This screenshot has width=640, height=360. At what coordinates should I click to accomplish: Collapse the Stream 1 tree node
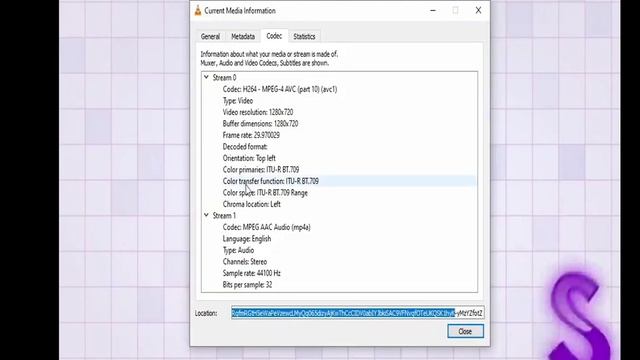(x=206, y=215)
